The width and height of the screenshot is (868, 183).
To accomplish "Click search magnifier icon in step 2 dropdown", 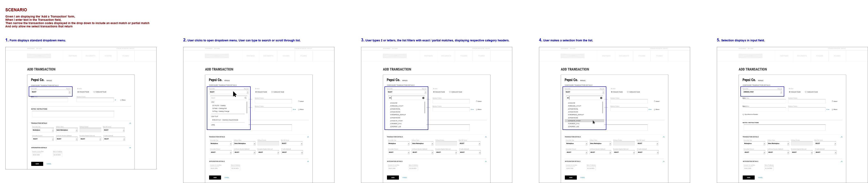I will tap(246, 98).
